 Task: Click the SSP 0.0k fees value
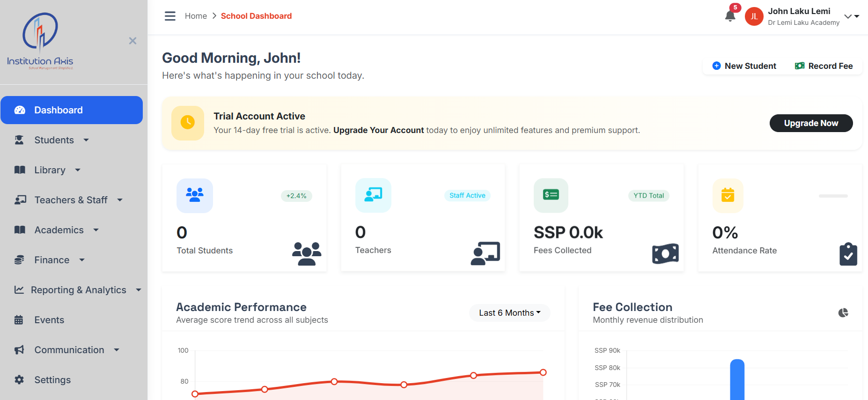568,232
